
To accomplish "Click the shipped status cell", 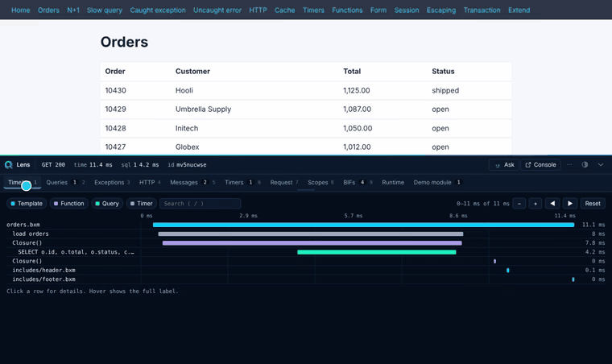I will [x=445, y=90].
